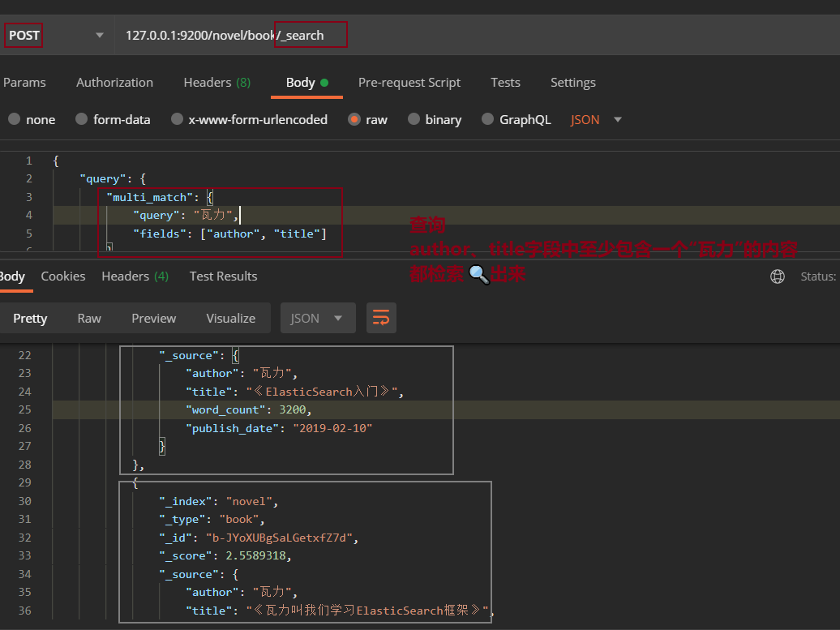Open the POST method dropdown arrow
840x630 pixels.
pyautogui.click(x=100, y=36)
